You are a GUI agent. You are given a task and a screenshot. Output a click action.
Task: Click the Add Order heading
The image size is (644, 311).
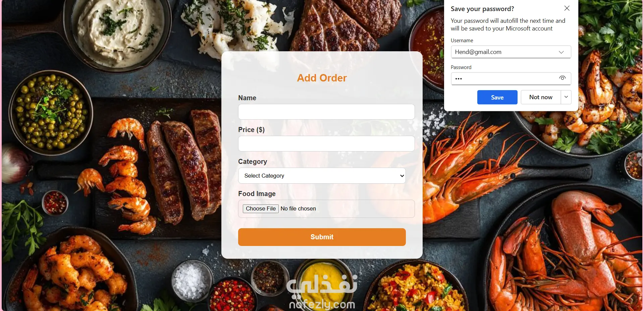click(322, 78)
